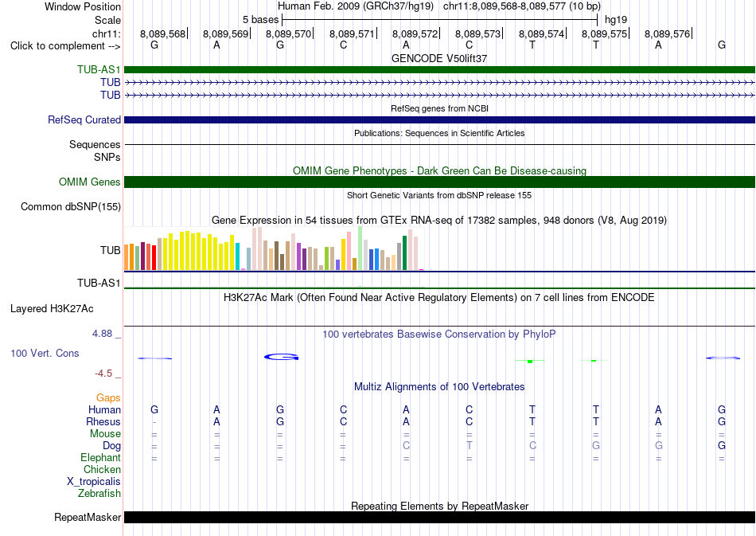This screenshot has width=756, height=536.
Task: Open the Layered H3K27Ac track settings
Action: (52, 309)
